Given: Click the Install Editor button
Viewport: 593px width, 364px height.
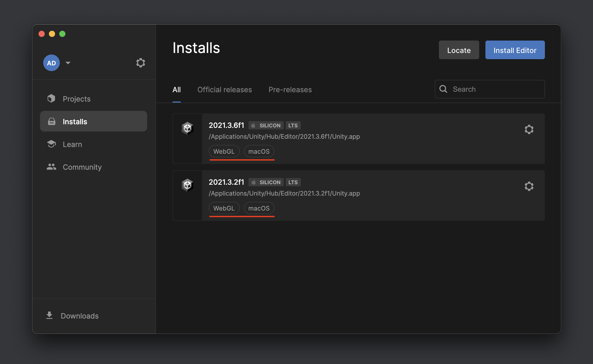Looking at the screenshot, I should pyautogui.click(x=515, y=50).
